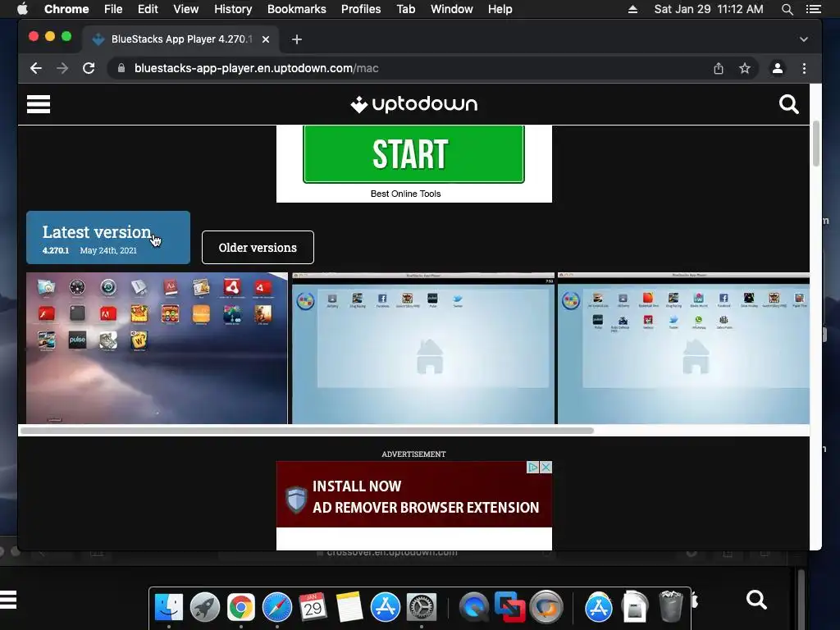This screenshot has width=840, height=630.
Task: Open the third BlueStacks screenshot thumbnail
Action: [x=683, y=348]
